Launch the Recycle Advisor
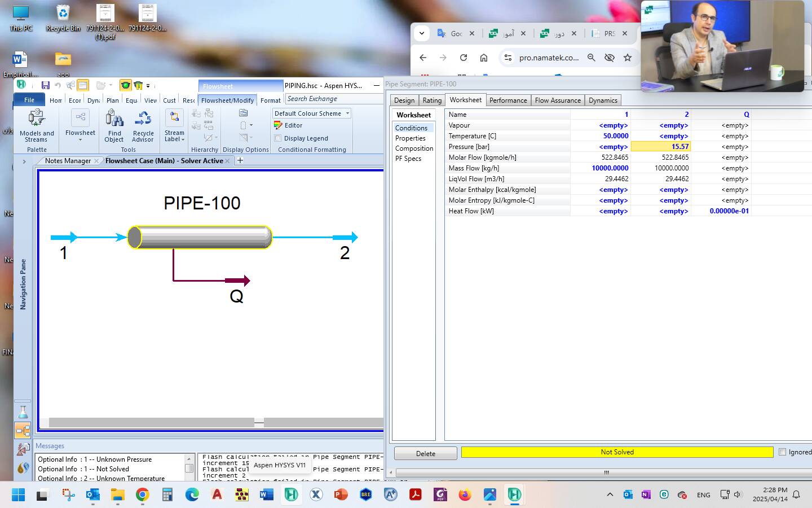Screen dimensions: 812x508 pyautogui.click(x=143, y=126)
